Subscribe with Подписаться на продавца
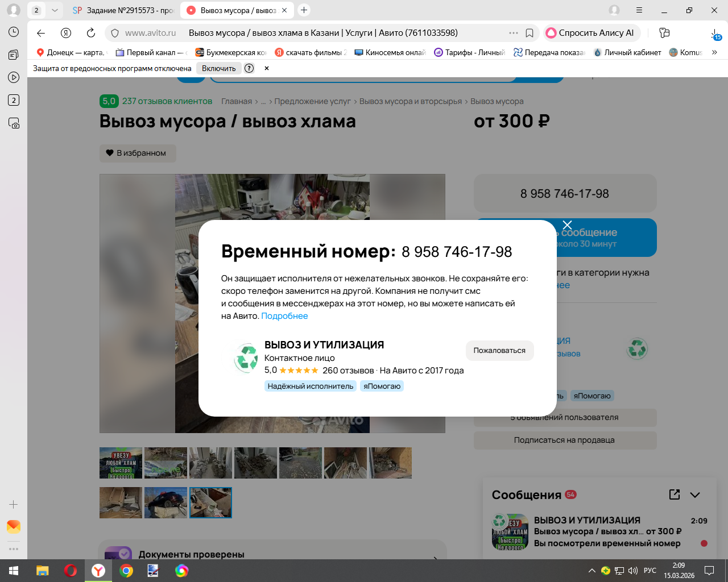The width and height of the screenshot is (728, 582). click(x=565, y=440)
